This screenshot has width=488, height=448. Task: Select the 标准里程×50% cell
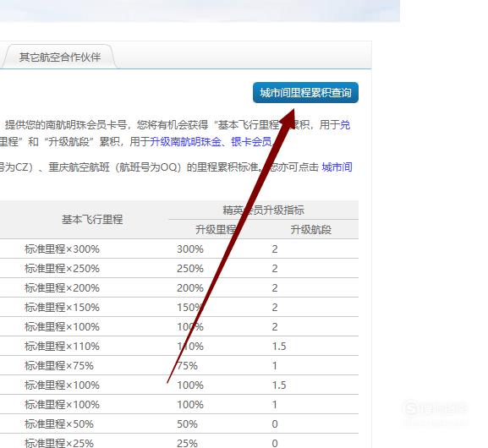click(59, 424)
